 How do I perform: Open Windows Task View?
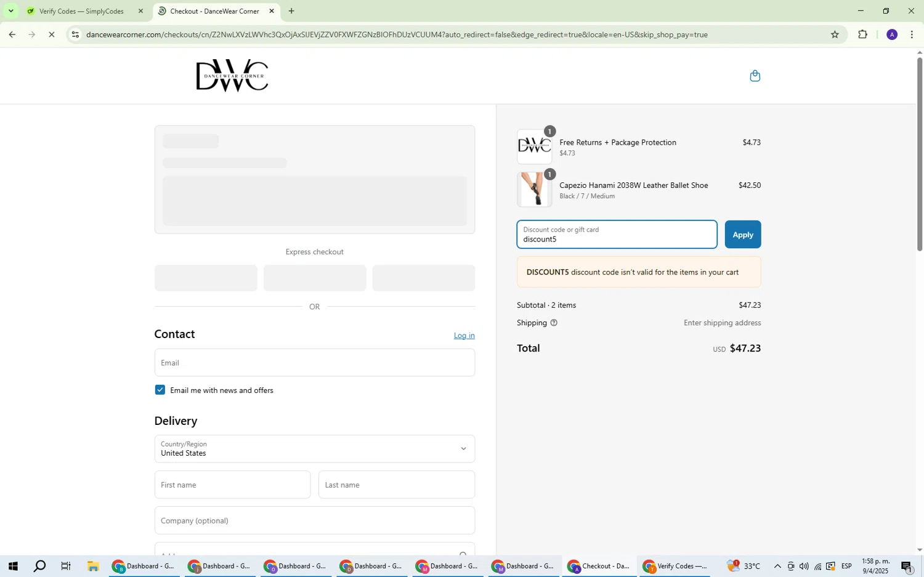click(x=66, y=566)
